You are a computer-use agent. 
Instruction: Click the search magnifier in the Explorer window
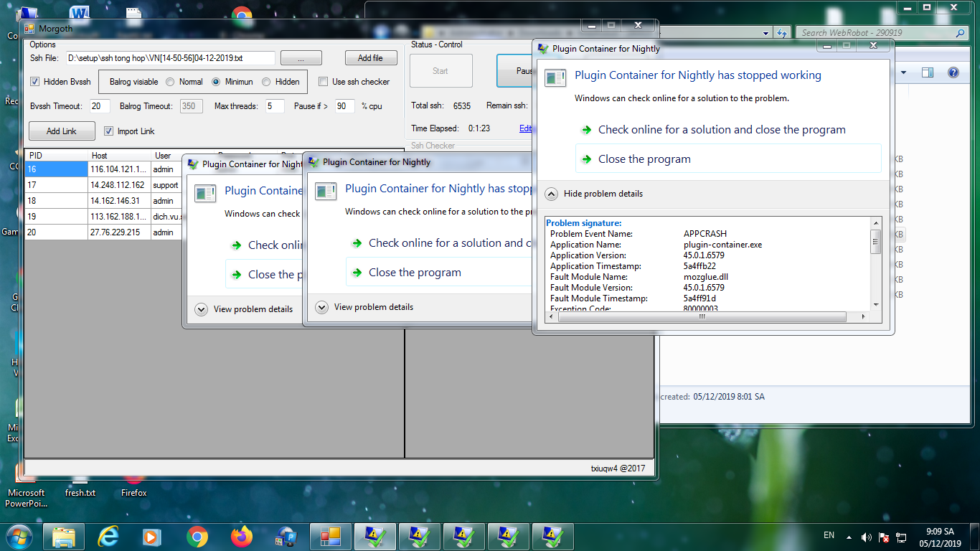961,32
